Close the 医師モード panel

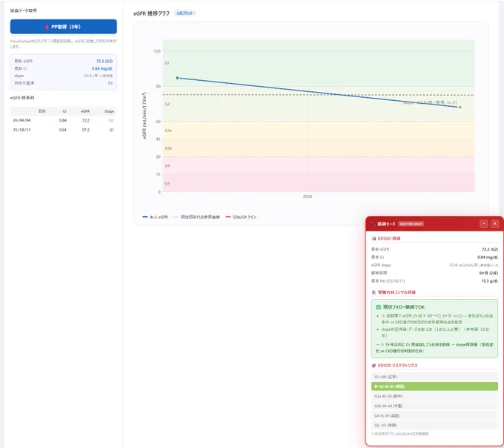(x=495, y=223)
